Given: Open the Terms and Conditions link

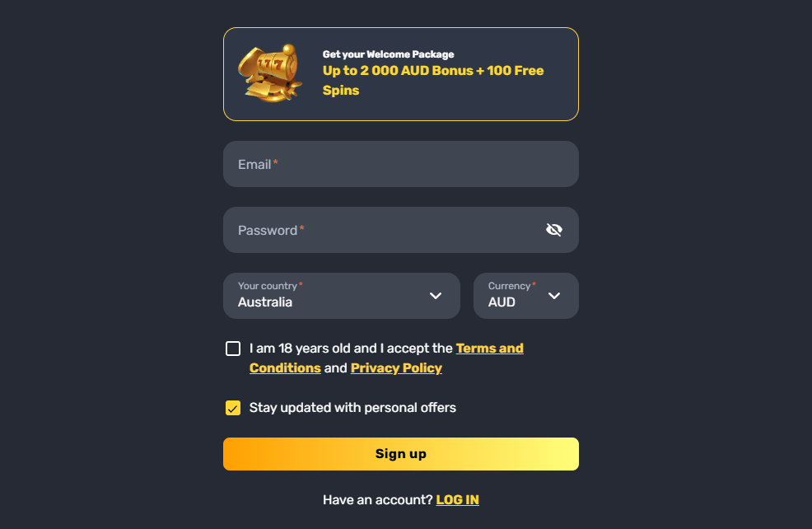Looking at the screenshot, I should (489, 349).
